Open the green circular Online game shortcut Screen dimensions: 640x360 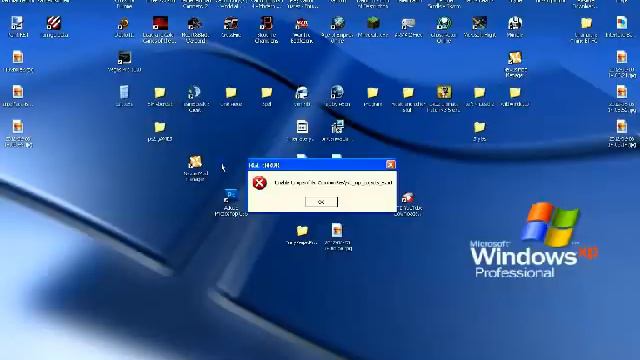click(444, 23)
